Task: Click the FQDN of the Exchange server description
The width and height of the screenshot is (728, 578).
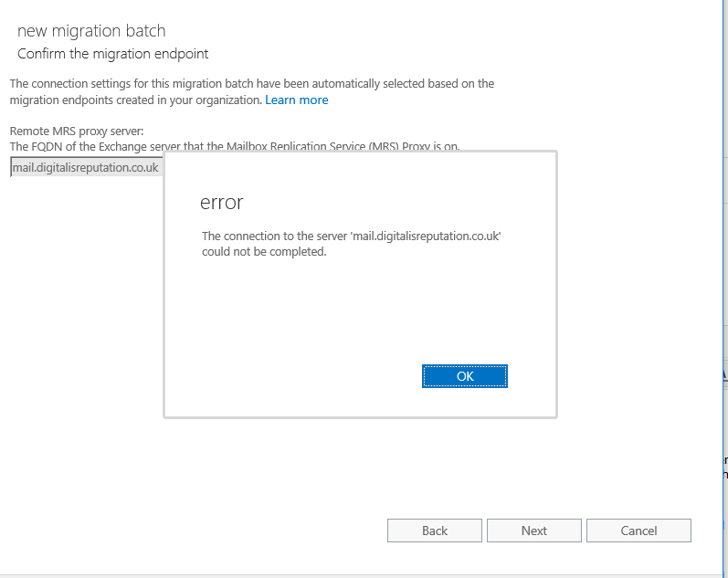Action: (x=235, y=146)
